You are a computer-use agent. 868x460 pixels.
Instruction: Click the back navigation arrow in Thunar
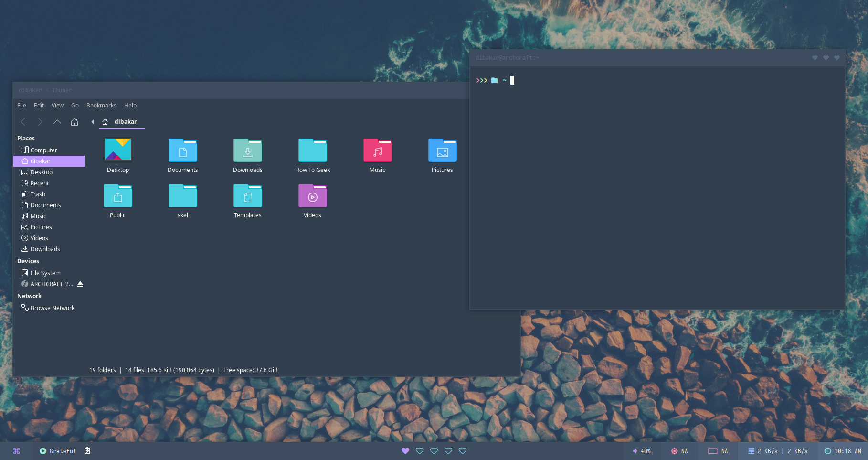tap(23, 122)
